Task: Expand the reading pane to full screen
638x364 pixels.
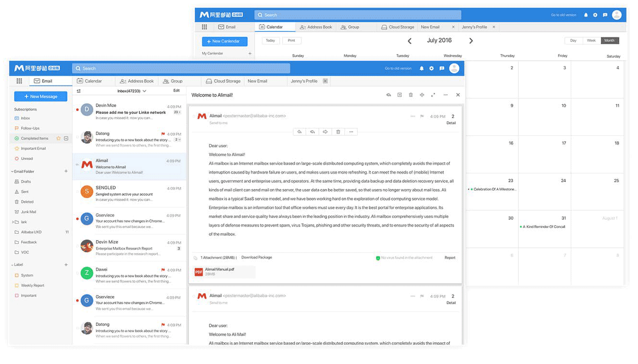Action: click(433, 95)
